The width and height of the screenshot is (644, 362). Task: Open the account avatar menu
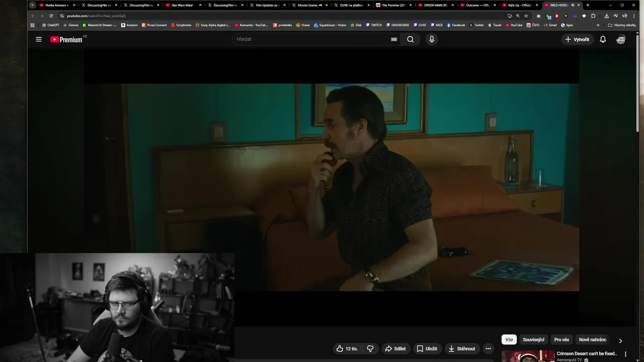(x=621, y=39)
